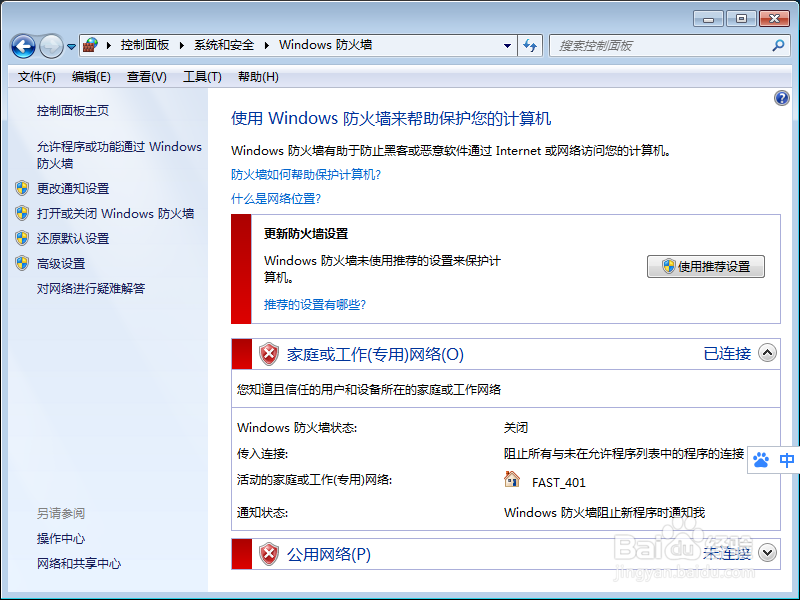Image resolution: width=800 pixels, height=600 pixels.
Task: Open the 文件(F) menu
Action: coord(36,77)
